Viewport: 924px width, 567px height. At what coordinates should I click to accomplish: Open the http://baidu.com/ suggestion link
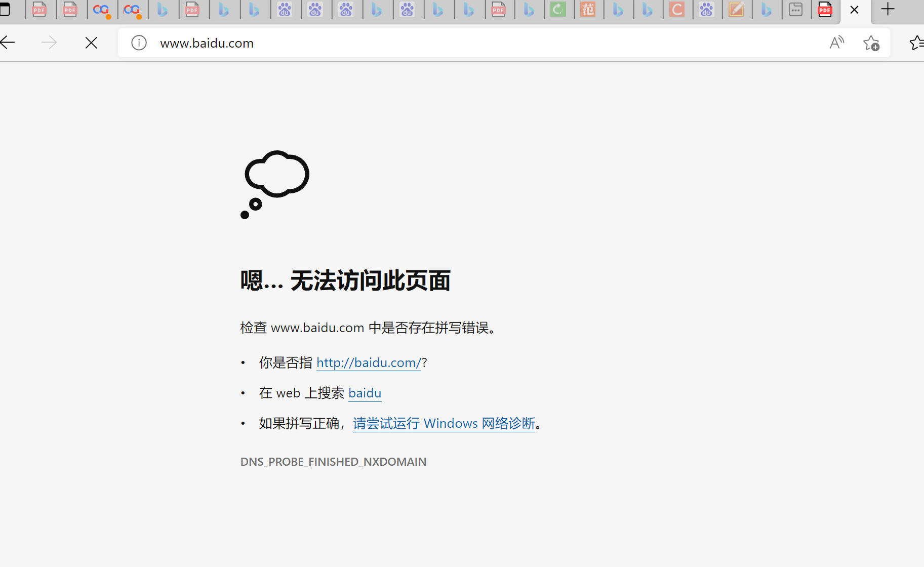[x=369, y=362]
